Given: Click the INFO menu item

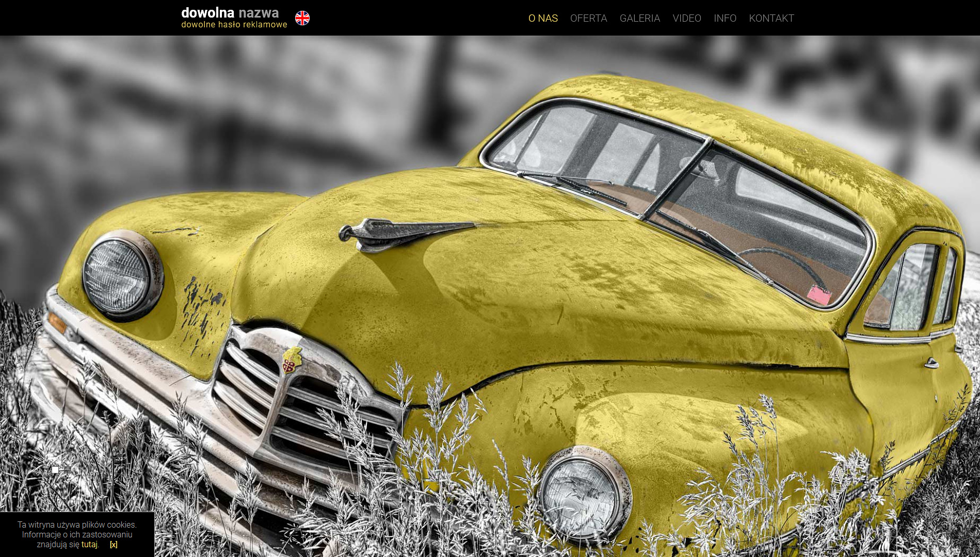Looking at the screenshot, I should (x=725, y=18).
